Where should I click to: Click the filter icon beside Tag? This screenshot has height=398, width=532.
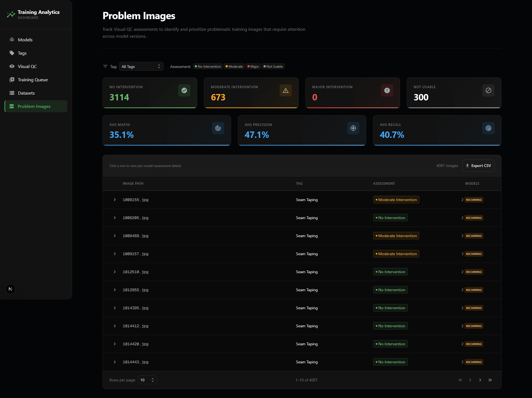click(x=105, y=66)
